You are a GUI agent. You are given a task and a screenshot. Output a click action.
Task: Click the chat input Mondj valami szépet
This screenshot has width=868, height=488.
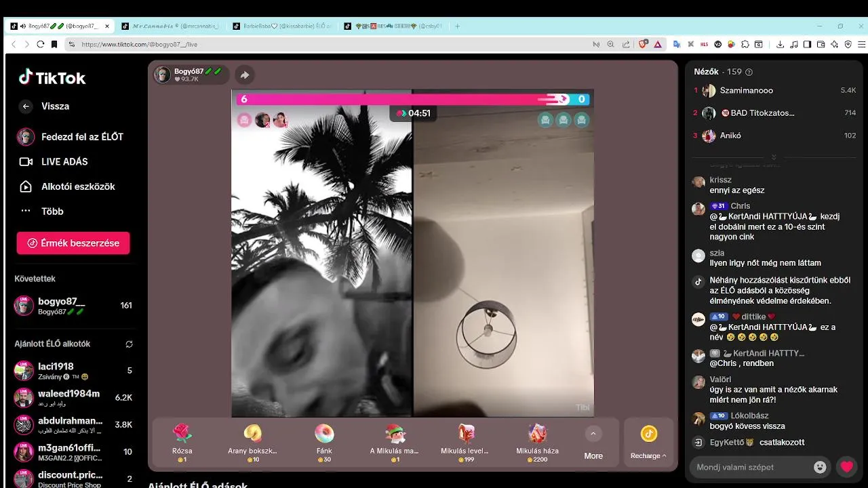[753, 467]
